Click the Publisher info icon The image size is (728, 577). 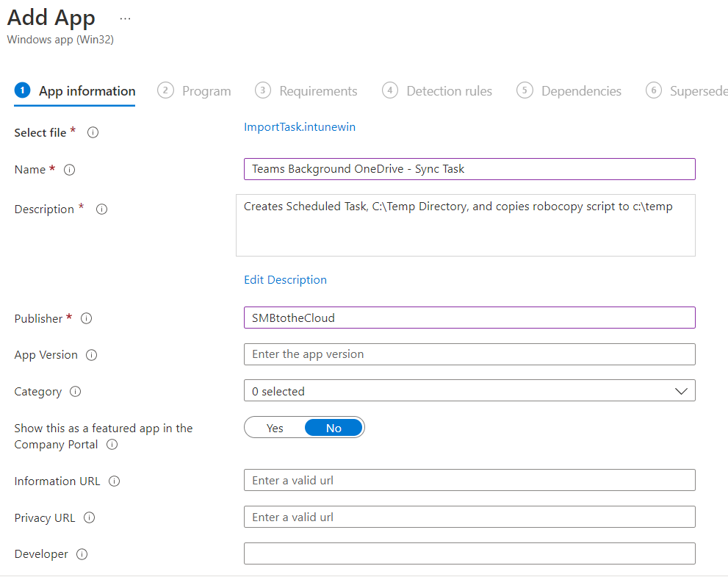(86, 319)
